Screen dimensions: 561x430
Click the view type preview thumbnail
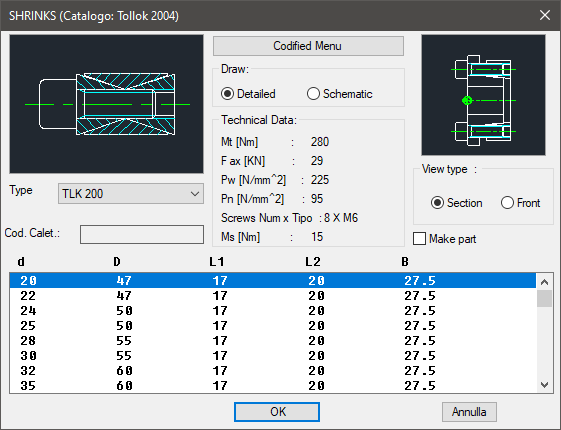tap(483, 95)
